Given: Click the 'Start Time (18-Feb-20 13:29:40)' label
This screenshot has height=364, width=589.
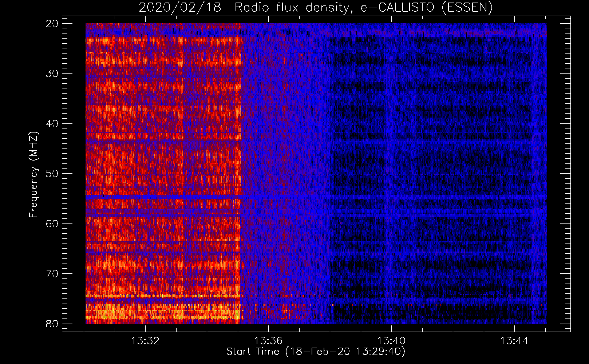Looking at the screenshot, I should [316, 352].
